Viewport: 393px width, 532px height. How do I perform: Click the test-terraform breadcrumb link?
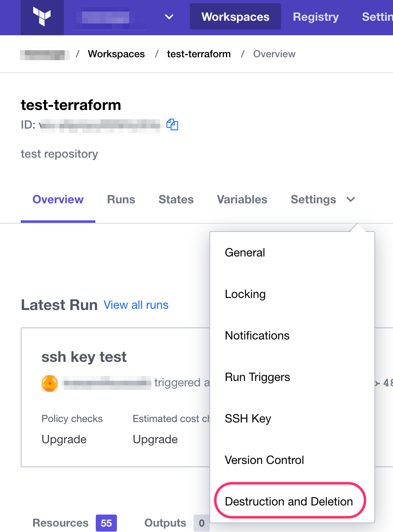[x=199, y=54]
